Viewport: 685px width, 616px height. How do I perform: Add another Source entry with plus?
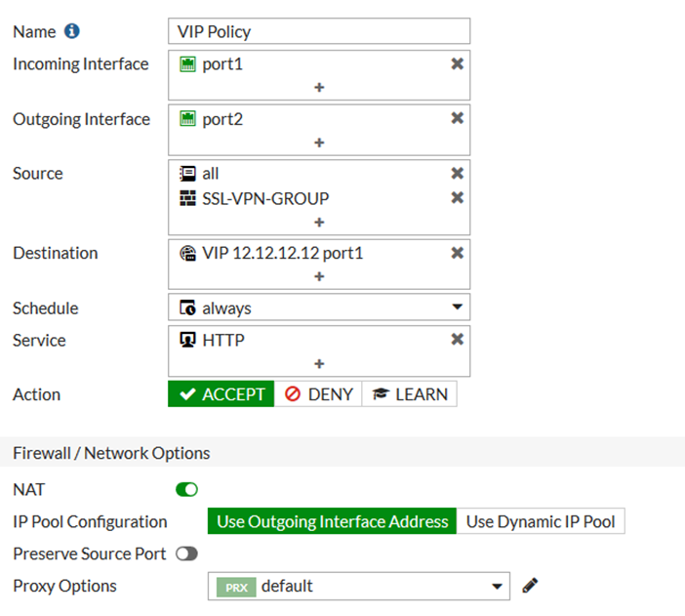coord(319,223)
